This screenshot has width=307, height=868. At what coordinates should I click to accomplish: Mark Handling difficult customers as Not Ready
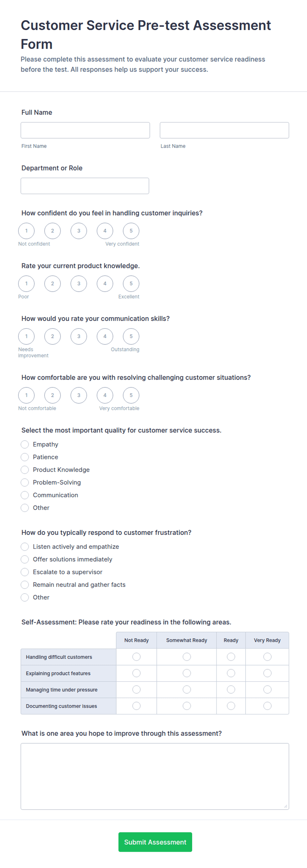coord(136,657)
